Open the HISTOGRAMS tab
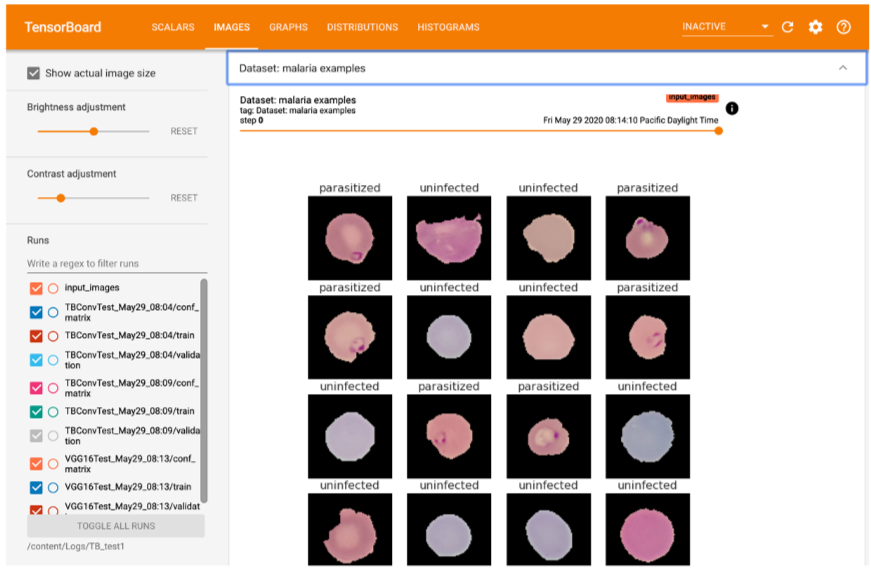Screen dimensions: 871x571 [x=448, y=27]
